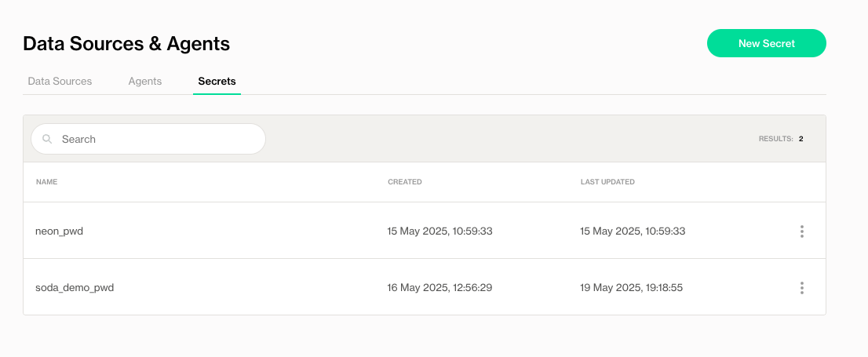Image resolution: width=868 pixels, height=357 pixels.
Task: Switch to the Data Sources tab
Action: coord(60,82)
